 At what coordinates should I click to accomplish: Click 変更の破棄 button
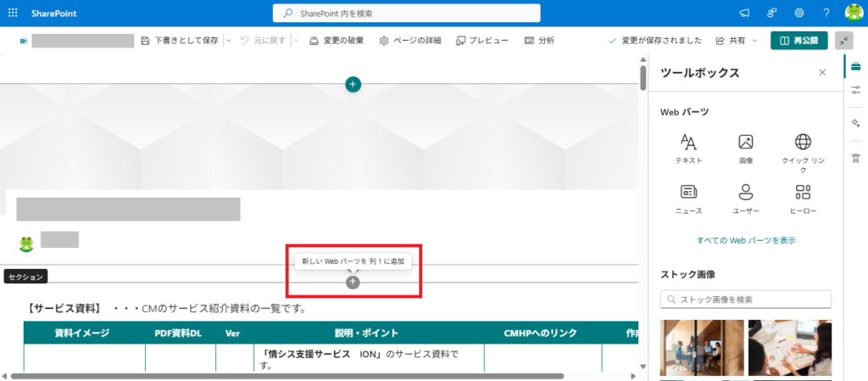point(337,41)
